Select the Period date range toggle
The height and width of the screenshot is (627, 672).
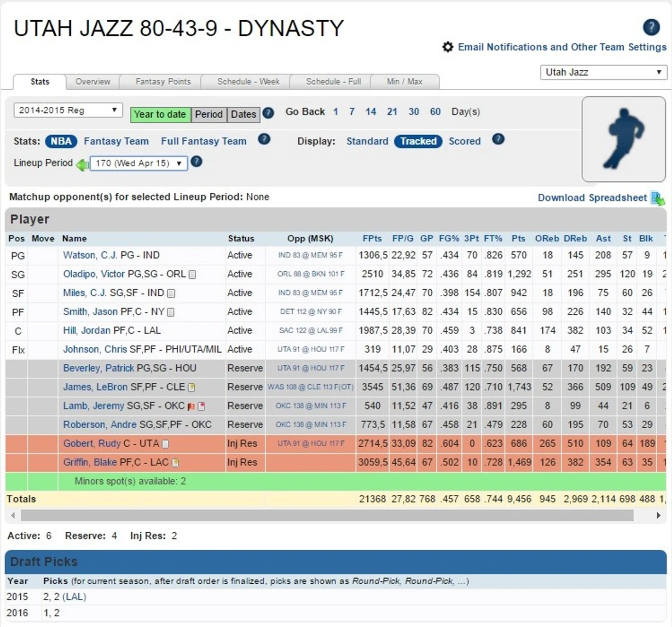coord(209,114)
